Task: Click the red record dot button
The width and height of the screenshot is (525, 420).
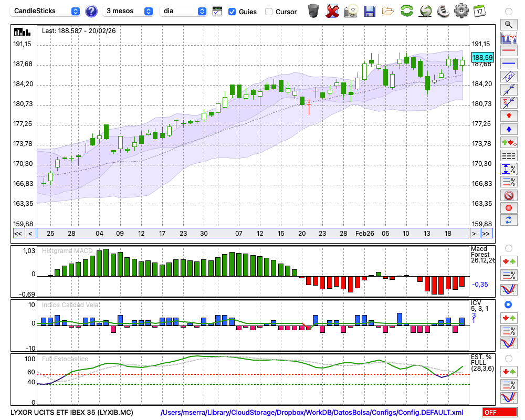Action: click(x=509, y=208)
